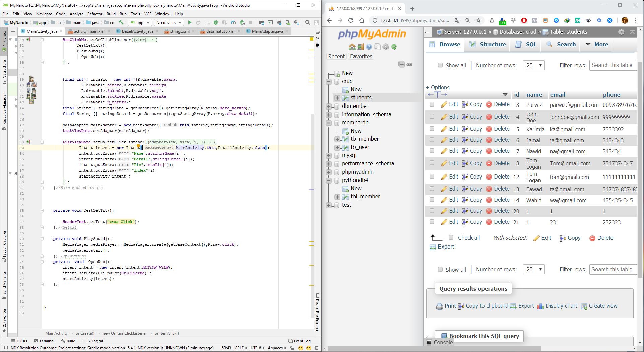Viewport: 644px width, 352px height.
Task: Open SDK Manager icon in toolbar
Action: click(297, 23)
